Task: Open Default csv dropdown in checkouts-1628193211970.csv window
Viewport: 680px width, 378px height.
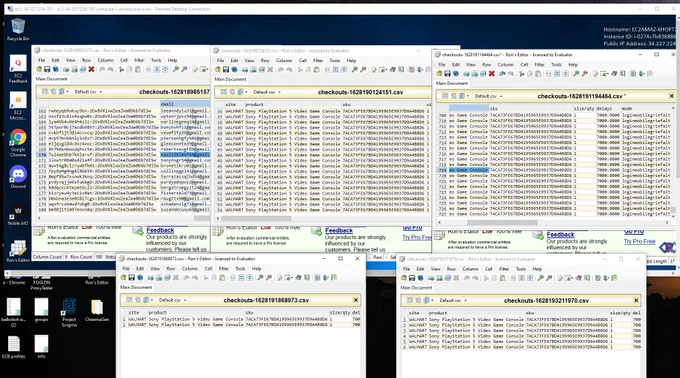Action: [453, 300]
